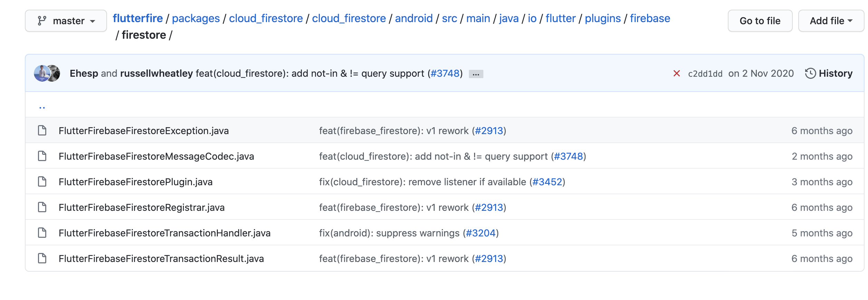Click the history clock icon
The width and height of the screenshot is (868, 300).
click(810, 74)
